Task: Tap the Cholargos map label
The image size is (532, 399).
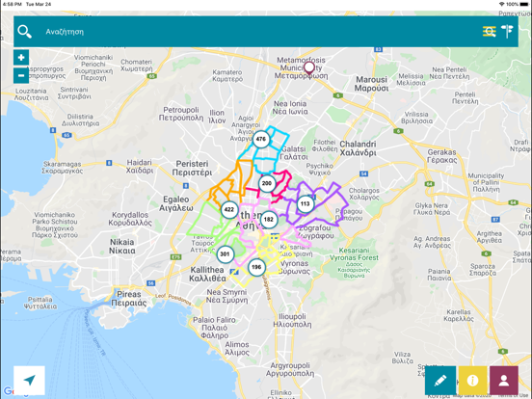Action: [364, 194]
